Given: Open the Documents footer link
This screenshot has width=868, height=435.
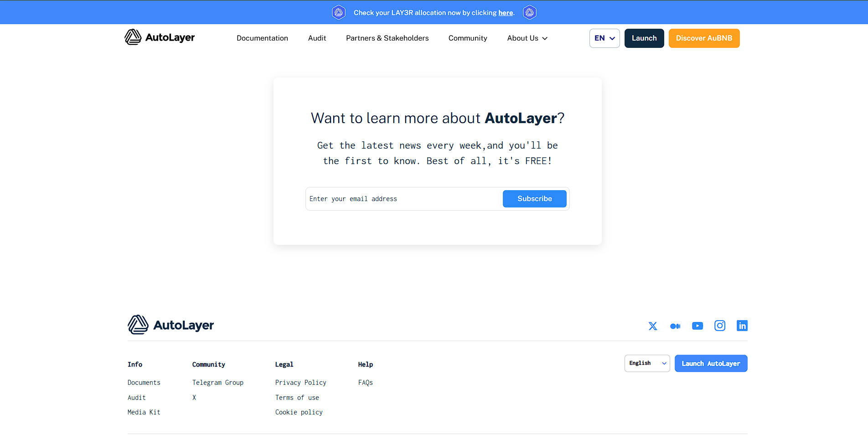Looking at the screenshot, I should click(144, 383).
